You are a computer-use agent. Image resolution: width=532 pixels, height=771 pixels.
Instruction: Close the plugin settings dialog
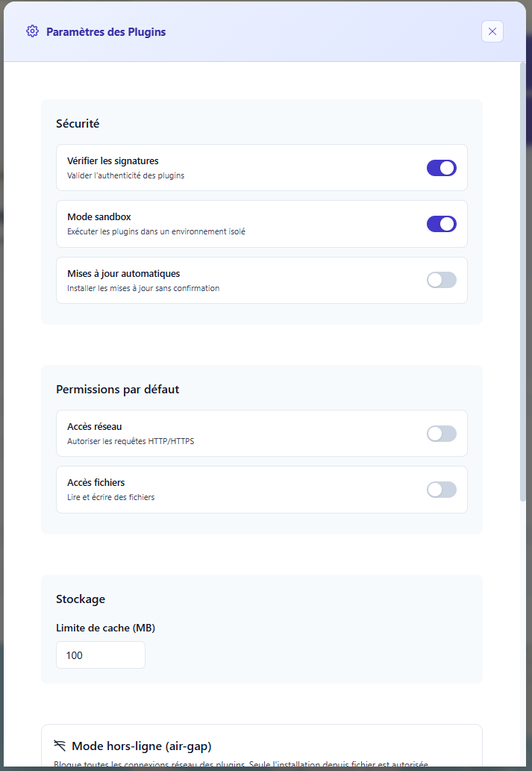492,31
